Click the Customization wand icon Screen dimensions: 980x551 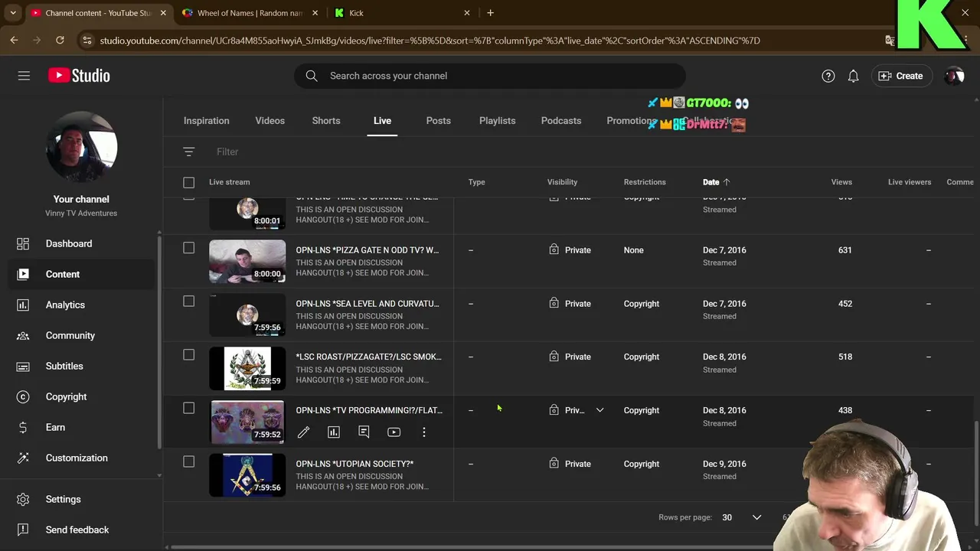(x=23, y=458)
